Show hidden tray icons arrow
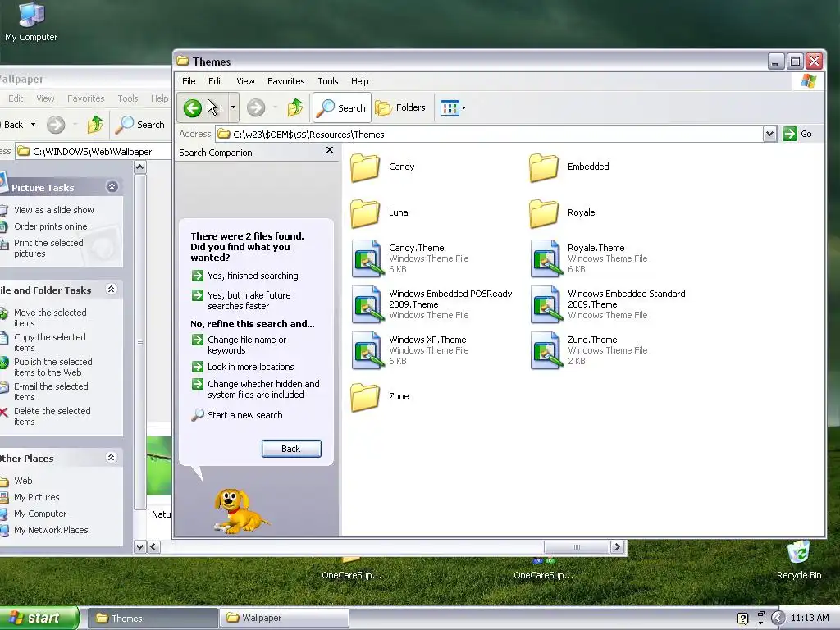The height and width of the screenshot is (630, 840). tap(778, 619)
